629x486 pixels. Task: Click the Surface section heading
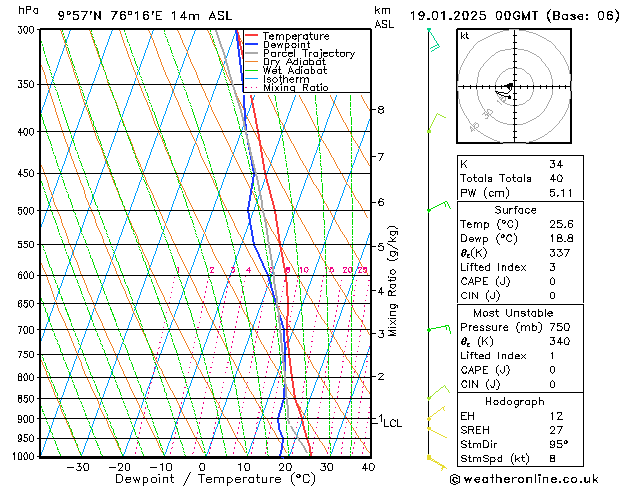[x=515, y=210]
